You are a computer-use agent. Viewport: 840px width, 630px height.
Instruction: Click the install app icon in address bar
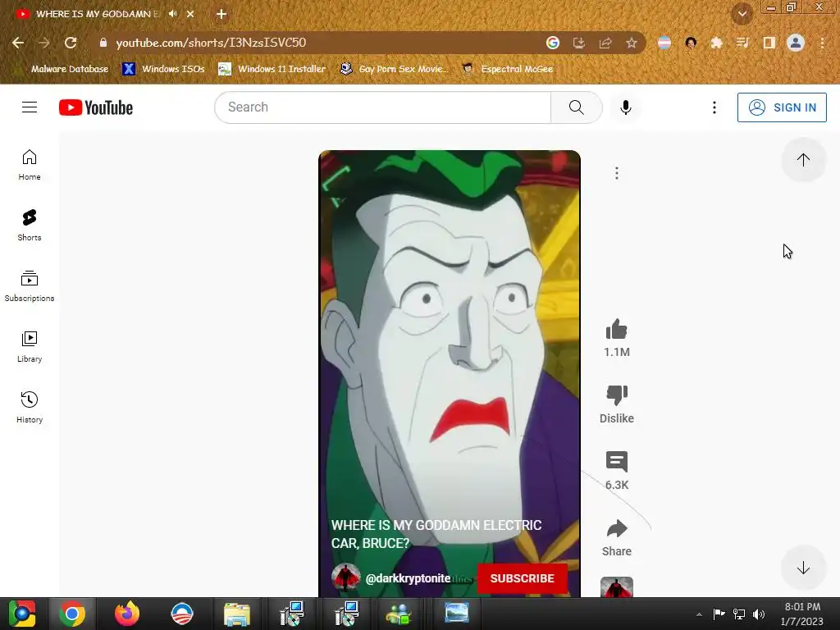click(579, 43)
